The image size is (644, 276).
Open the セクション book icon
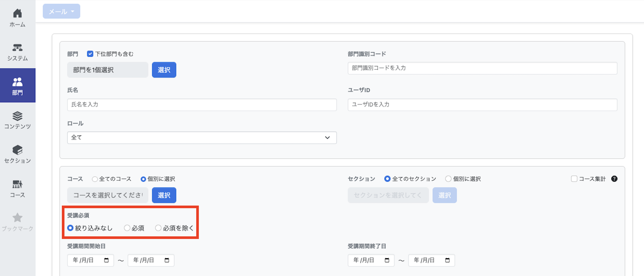(x=17, y=150)
